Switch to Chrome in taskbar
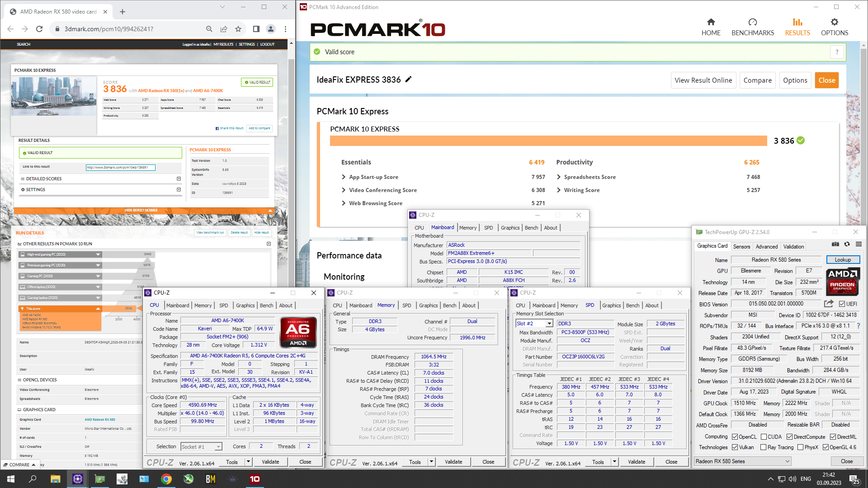 coord(166,479)
